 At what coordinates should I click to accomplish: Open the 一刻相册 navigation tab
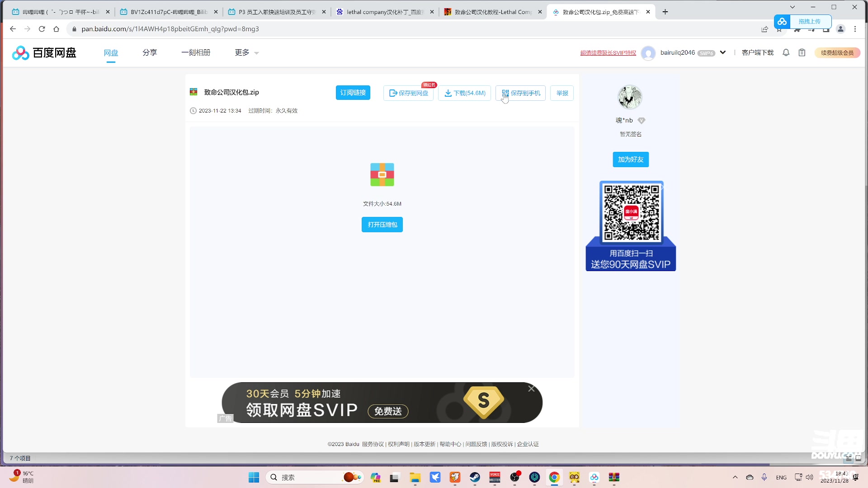[x=196, y=52]
